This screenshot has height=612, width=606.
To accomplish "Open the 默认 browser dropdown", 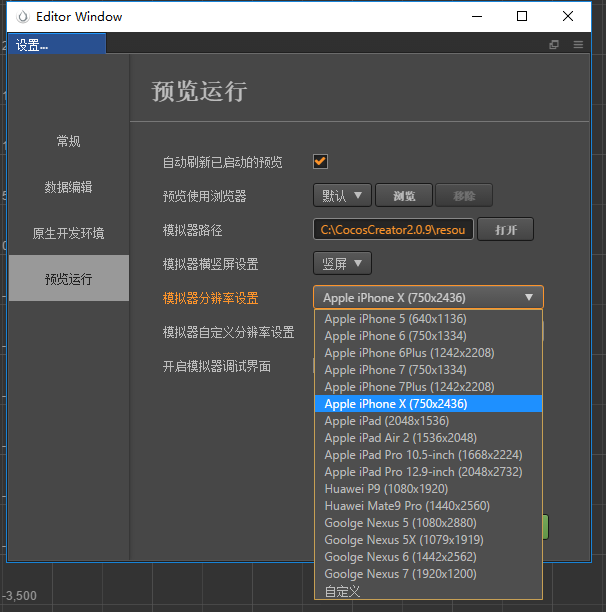I will tap(342, 195).
